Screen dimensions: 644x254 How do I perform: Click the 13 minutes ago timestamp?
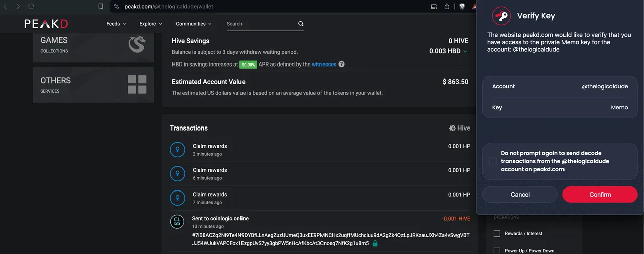click(x=208, y=227)
